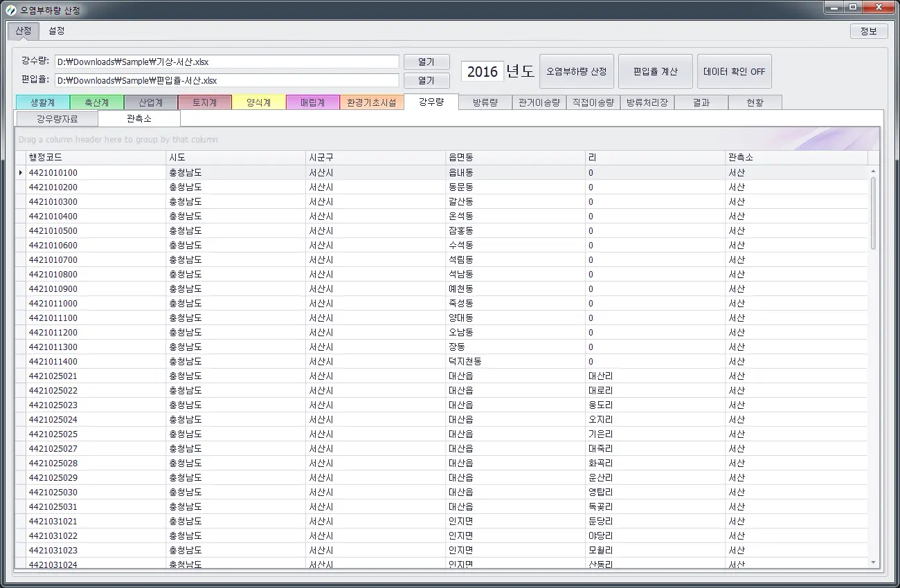Click the 읍내동 cell
The width and height of the screenshot is (900, 588).
click(516, 172)
